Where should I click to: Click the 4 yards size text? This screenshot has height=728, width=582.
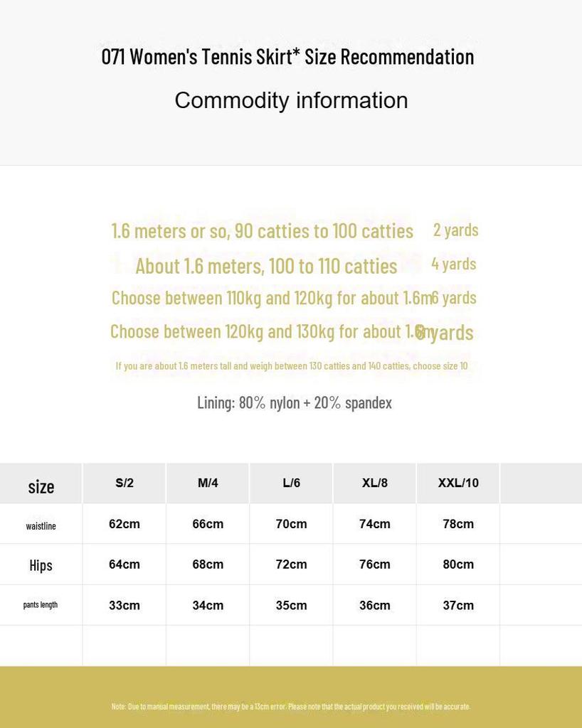click(x=453, y=264)
